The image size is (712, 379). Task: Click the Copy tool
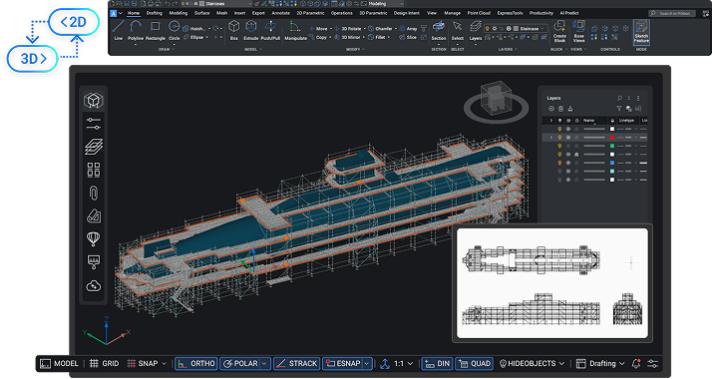point(318,37)
